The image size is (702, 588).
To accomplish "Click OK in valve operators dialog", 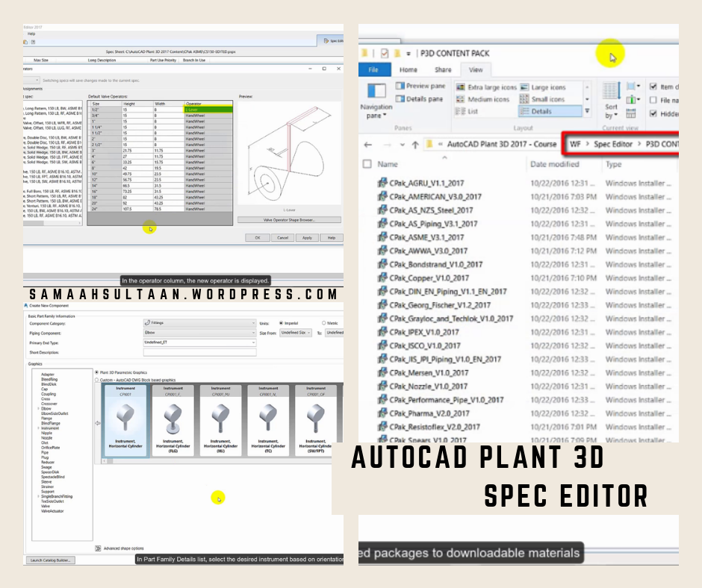I will tap(258, 237).
